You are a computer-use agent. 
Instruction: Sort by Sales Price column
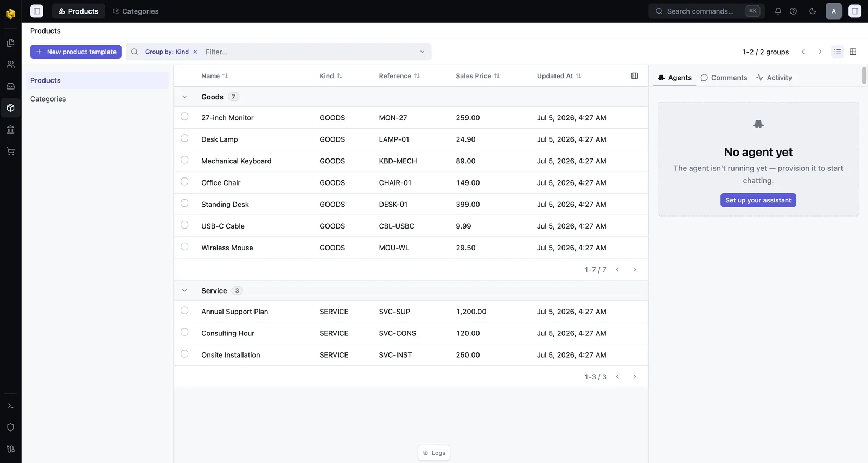[477, 76]
